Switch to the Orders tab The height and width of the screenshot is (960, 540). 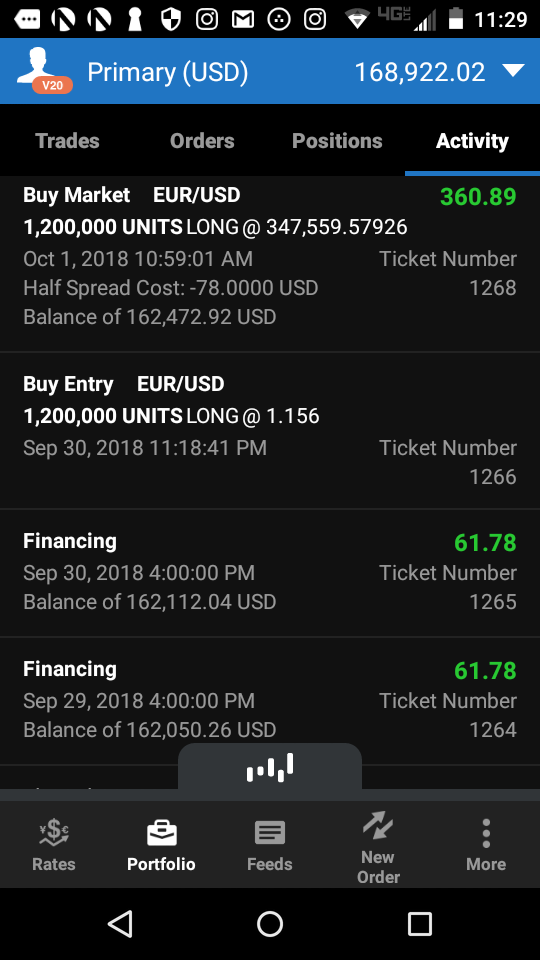pyautogui.click(x=202, y=141)
